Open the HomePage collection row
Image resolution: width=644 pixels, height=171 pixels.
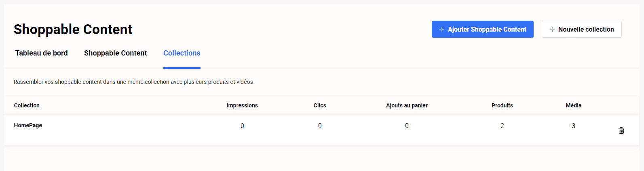[28, 125]
